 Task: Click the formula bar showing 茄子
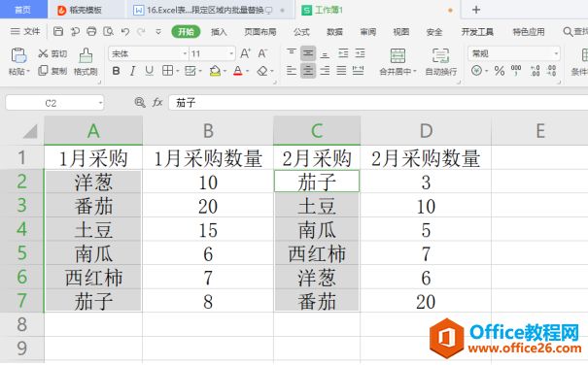pyautogui.click(x=378, y=103)
